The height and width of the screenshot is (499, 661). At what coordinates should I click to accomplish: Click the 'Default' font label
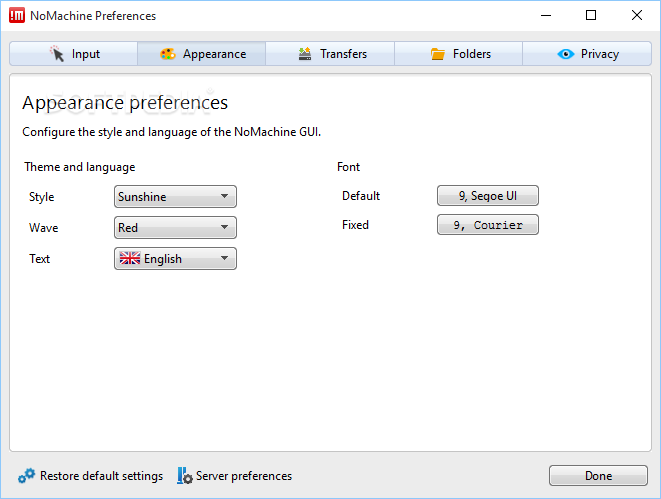coord(361,196)
